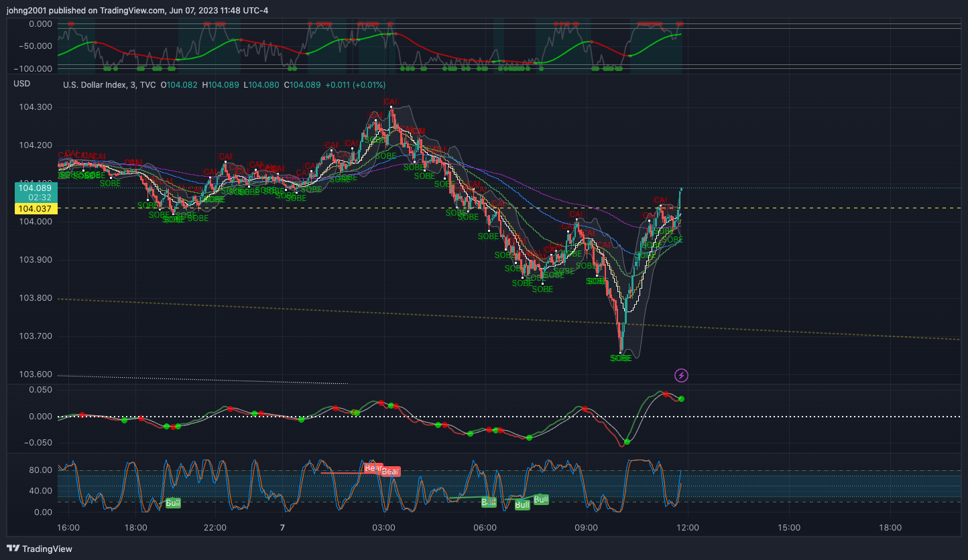Click the yellow 104.037 price level label
The height and width of the screenshot is (560, 968).
click(x=35, y=209)
